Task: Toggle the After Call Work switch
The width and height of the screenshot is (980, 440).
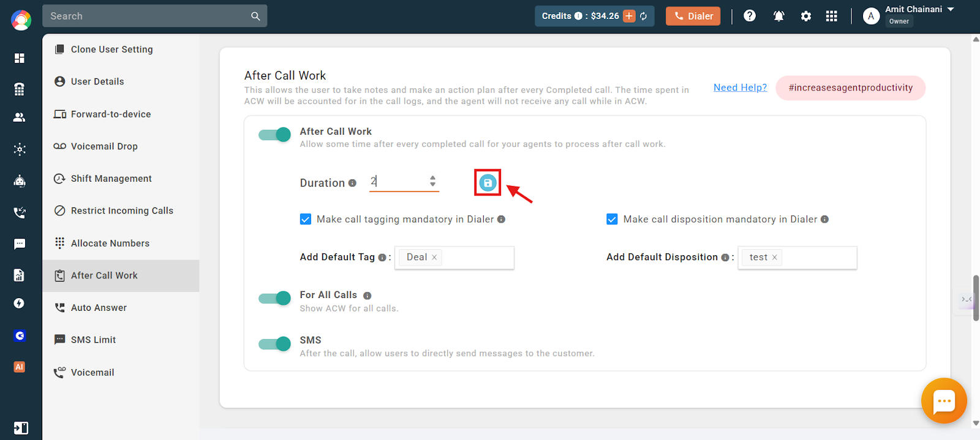Action: pos(274,135)
